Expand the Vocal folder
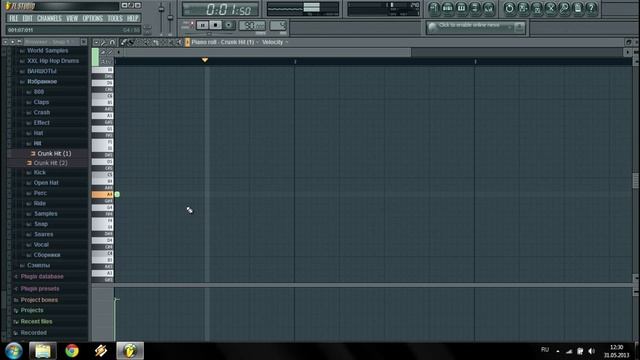 pos(41,244)
